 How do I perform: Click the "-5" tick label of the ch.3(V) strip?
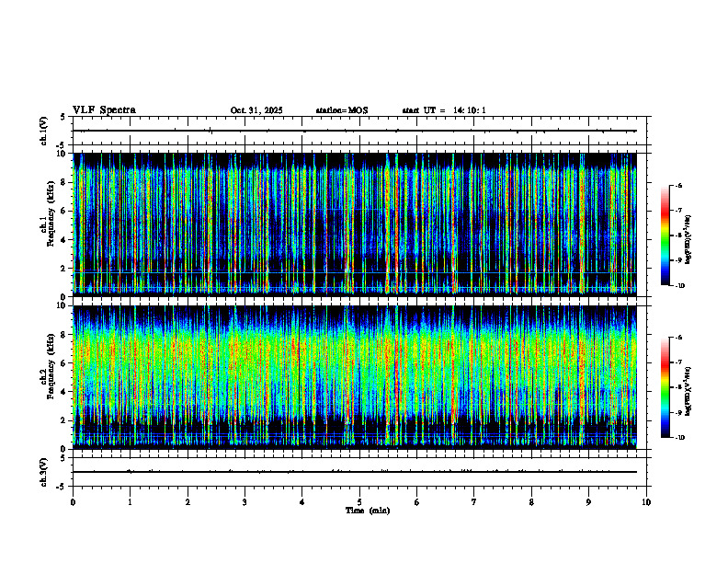tap(62, 487)
